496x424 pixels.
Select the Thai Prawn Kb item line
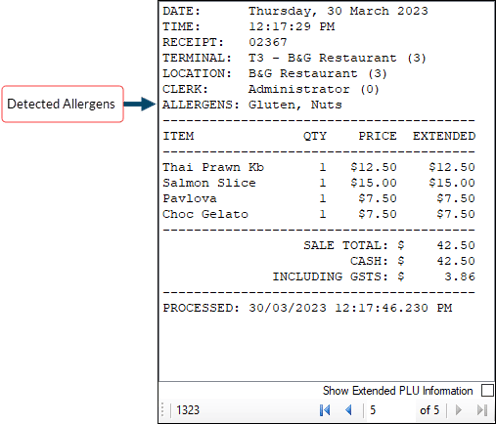(319, 167)
